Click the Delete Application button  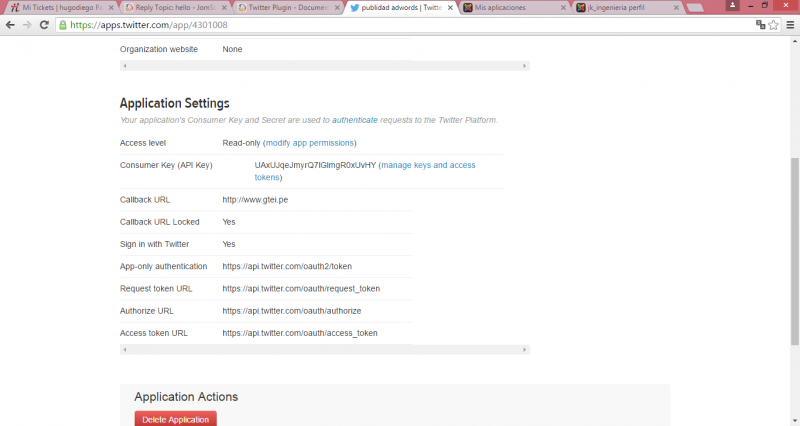click(176, 419)
